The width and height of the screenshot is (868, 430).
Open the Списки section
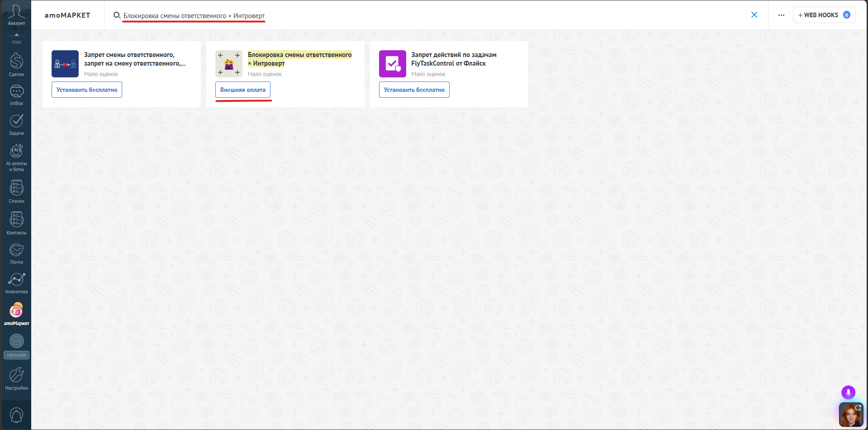click(x=16, y=191)
